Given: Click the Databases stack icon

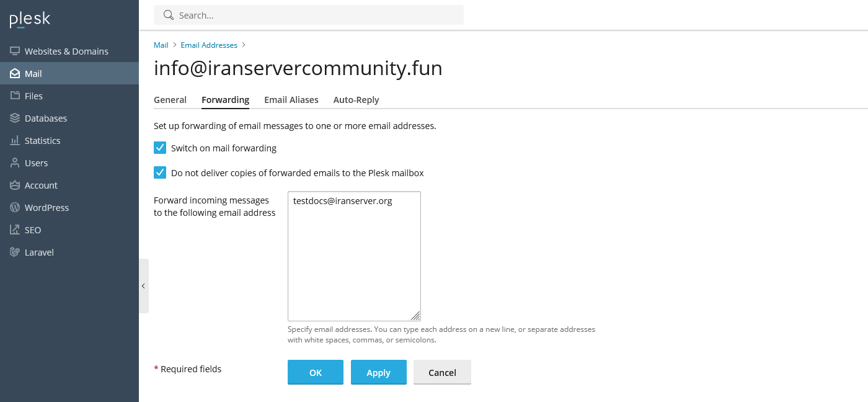Looking at the screenshot, I should (x=15, y=118).
